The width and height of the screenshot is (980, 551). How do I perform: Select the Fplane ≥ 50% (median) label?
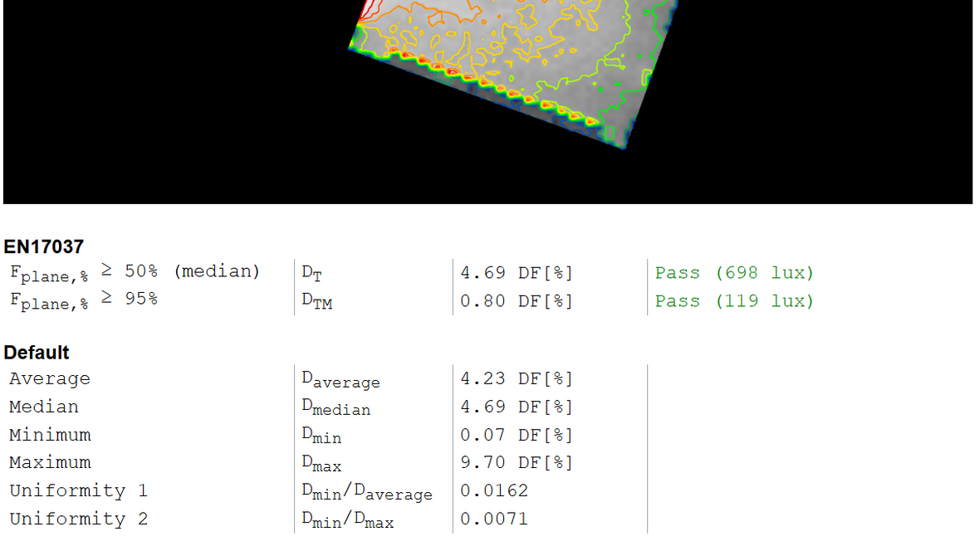pos(135,272)
